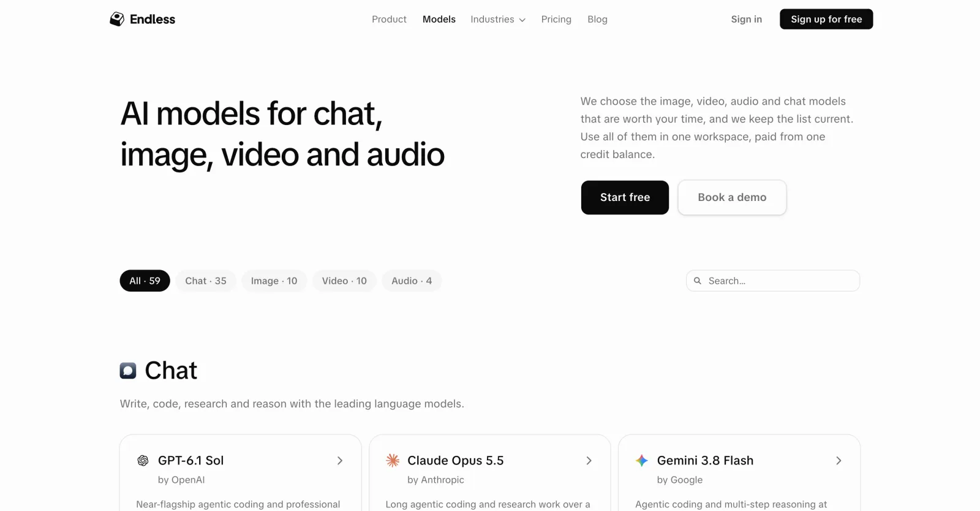This screenshot has height=511, width=980.
Task: Click the 'by OpenAI' text
Action: [181, 480]
